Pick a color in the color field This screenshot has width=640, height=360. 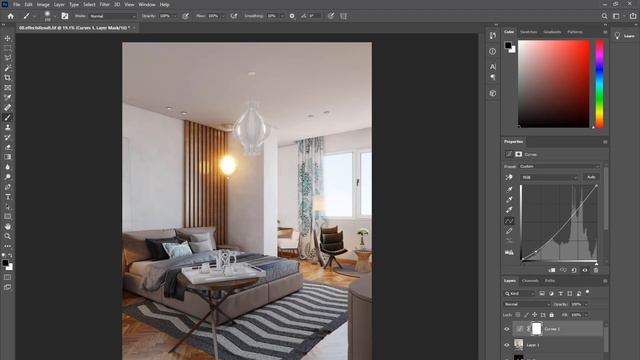(553, 84)
